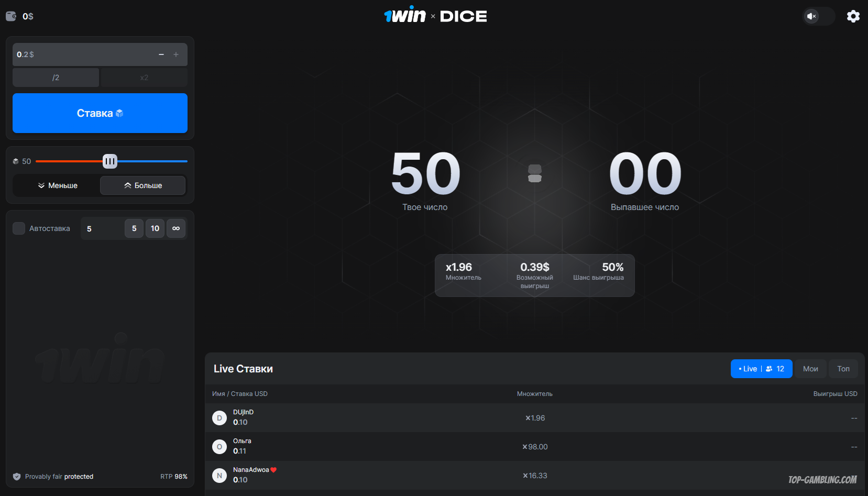
Task: Click the x1.96 Множитель value
Action: (459, 267)
